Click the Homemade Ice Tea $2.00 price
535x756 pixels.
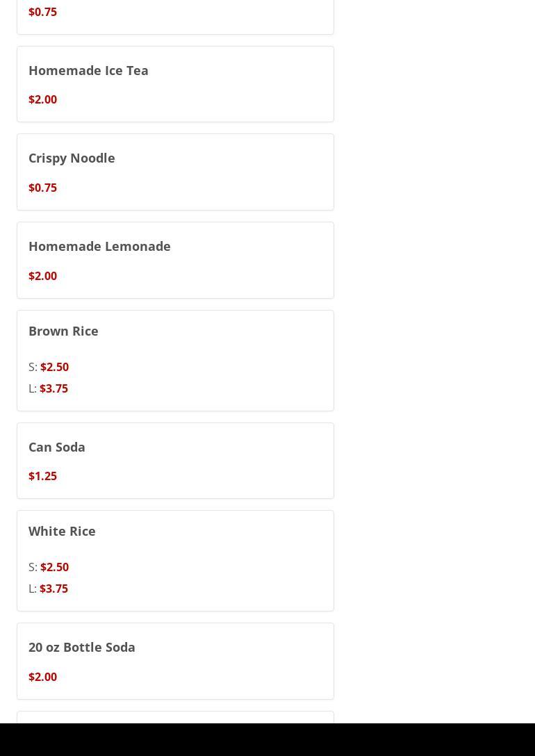[x=42, y=99]
